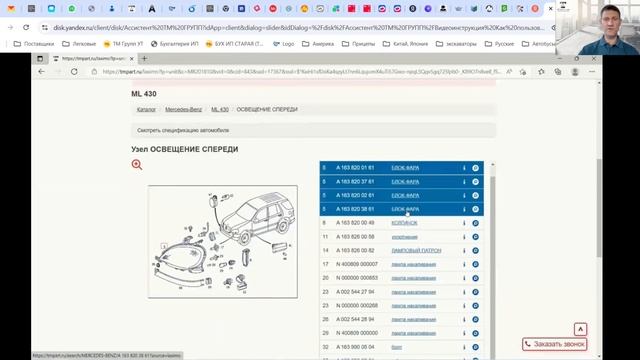Open the Прицепы bookmarks folder

click(358, 44)
